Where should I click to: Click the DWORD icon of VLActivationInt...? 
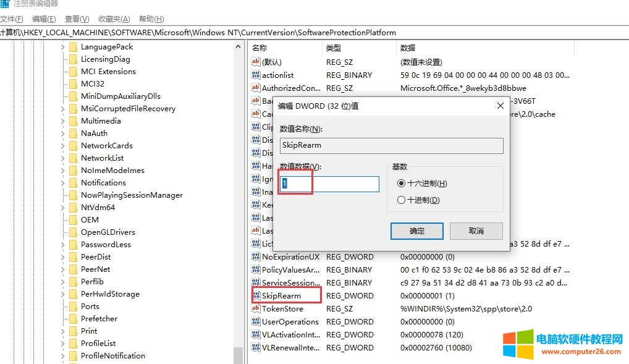point(256,334)
